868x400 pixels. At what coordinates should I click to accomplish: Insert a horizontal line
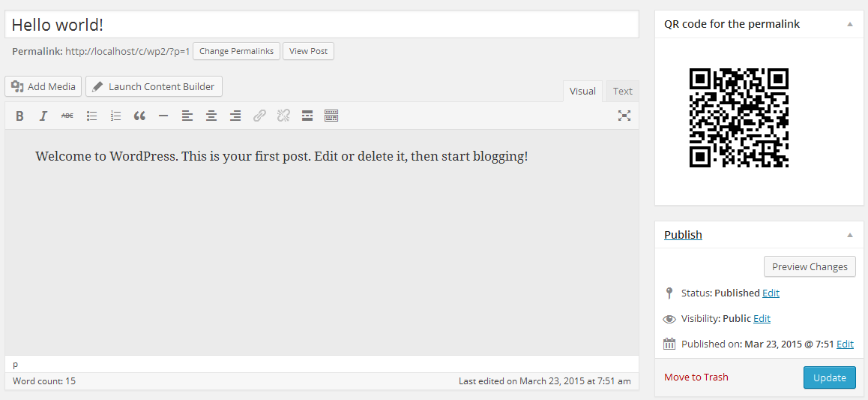tap(163, 116)
